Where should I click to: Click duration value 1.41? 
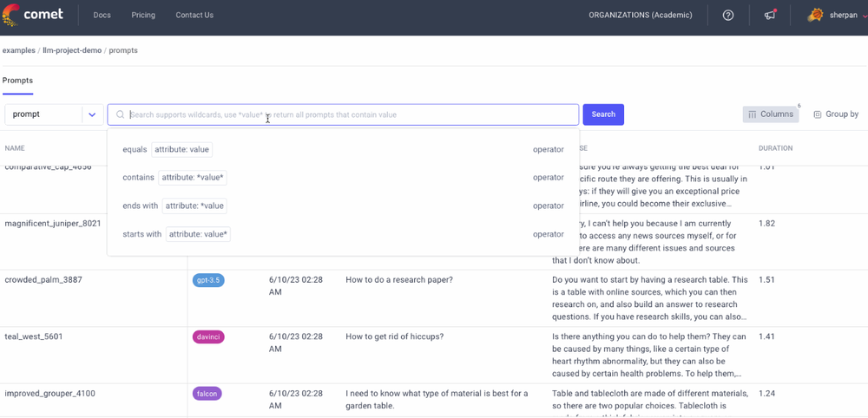pyautogui.click(x=766, y=336)
